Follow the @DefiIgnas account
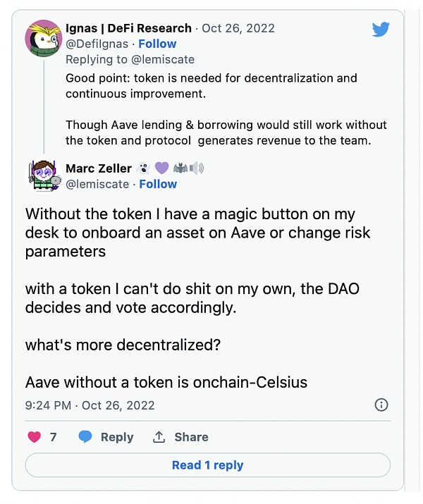The width and height of the screenshot is (423, 504). 157,44
